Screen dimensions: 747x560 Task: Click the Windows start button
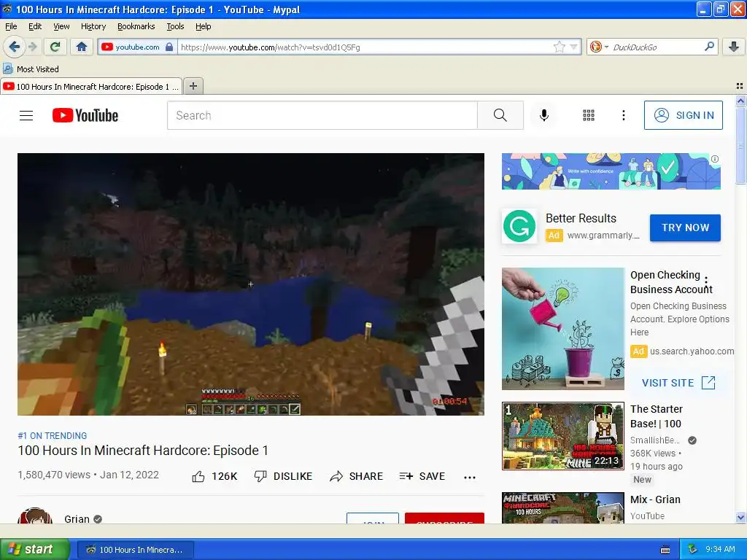click(35, 550)
